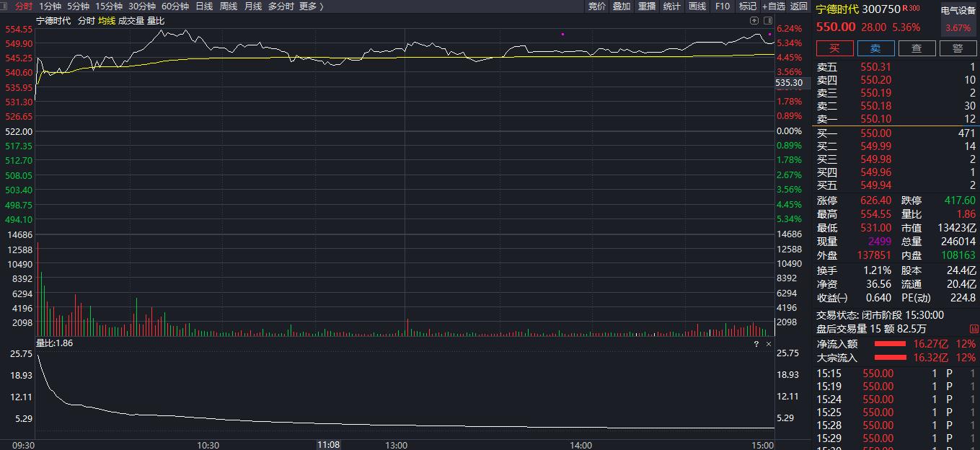980x450 pixels.
Task: Switch to the 分时 intraday view
Action: click(24, 6)
